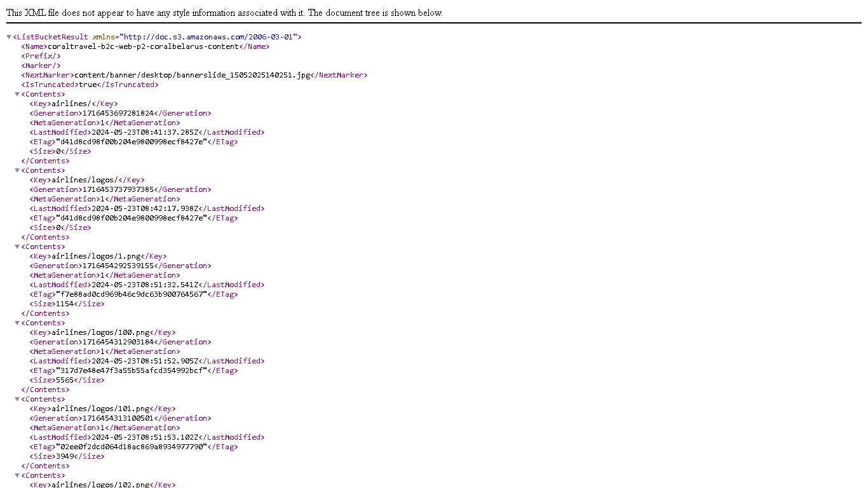Click the ETag line under key airlines/
This screenshot has width=868, height=488.
133,142
